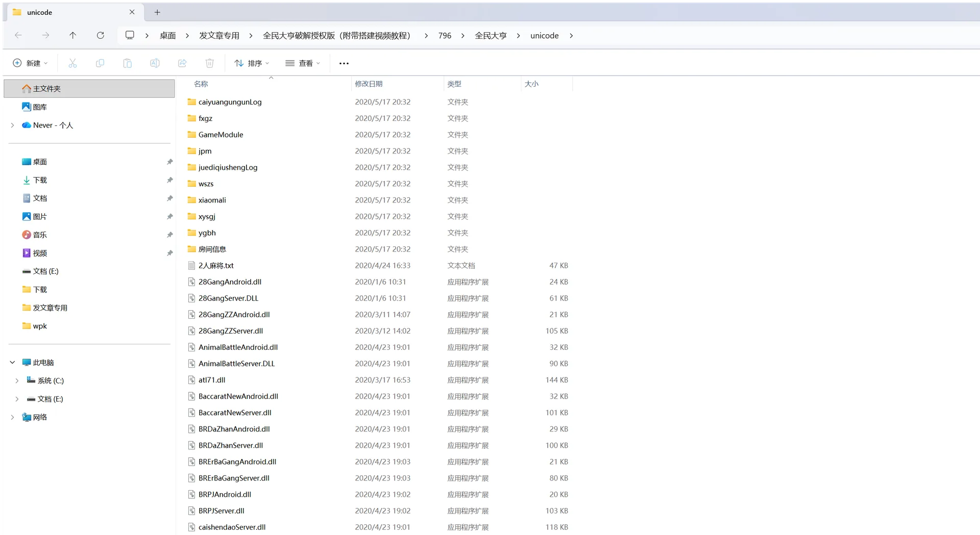Open the 新建 (New) dropdown
Viewport: 980px width, 535px height.
[x=30, y=63]
